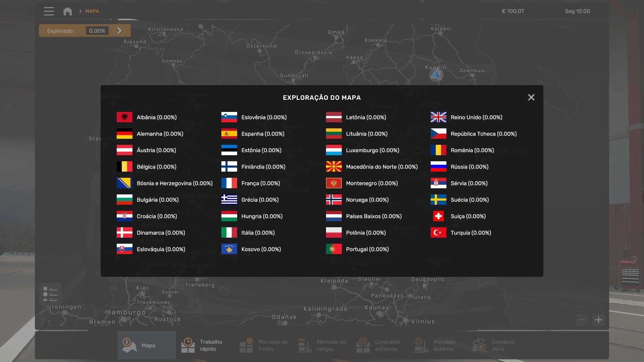Click the Alemanha flag icon
Viewport: 644px width, 362px height.
[x=124, y=134]
